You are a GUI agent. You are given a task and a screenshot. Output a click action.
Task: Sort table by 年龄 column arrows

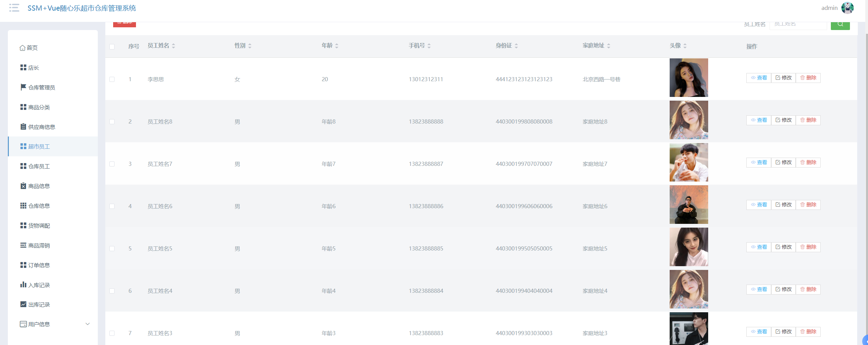[x=337, y=46]
